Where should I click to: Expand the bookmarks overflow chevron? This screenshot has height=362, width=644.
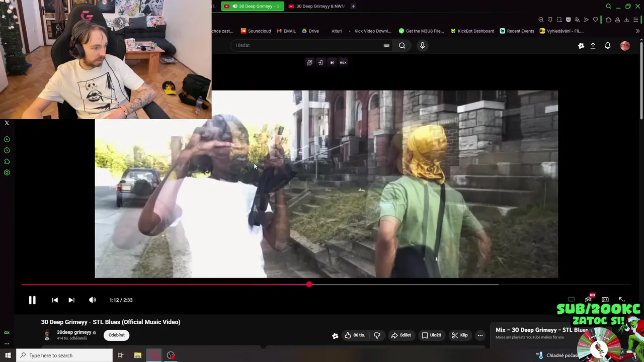coord(637,31)
